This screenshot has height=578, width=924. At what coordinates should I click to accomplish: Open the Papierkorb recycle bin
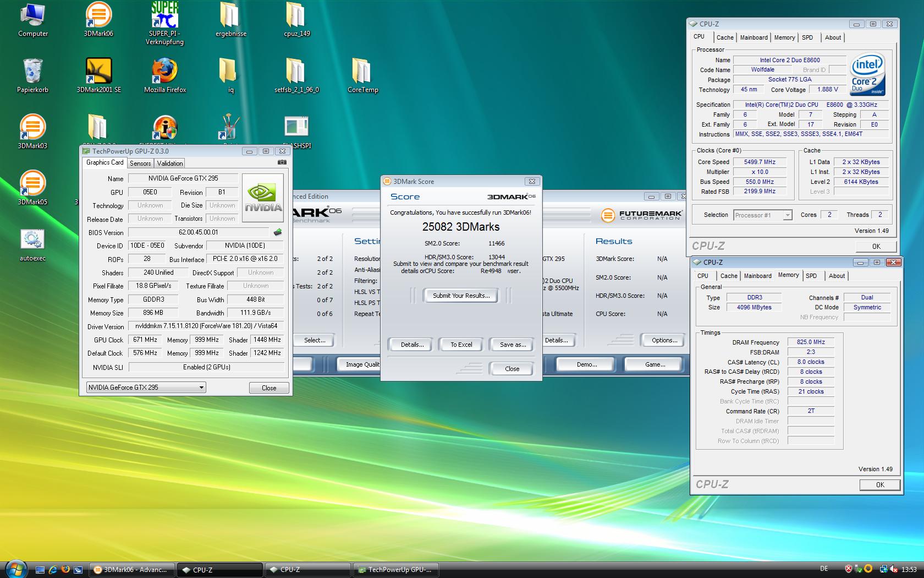tap(32, 76)
